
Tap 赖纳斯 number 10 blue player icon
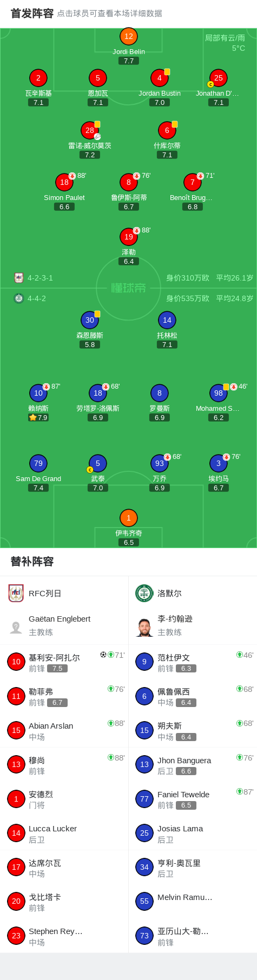pos(38,393)
